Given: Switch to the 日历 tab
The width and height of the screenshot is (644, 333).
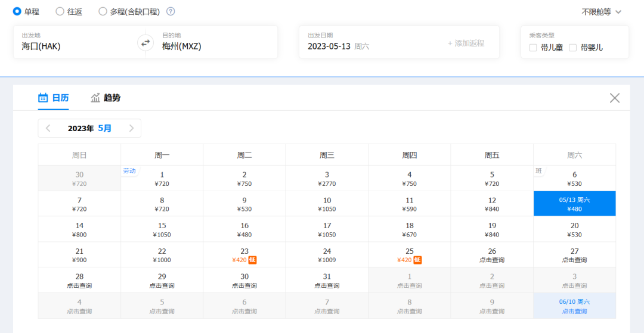Looking at the screenshot, I should tap(54, 98).
